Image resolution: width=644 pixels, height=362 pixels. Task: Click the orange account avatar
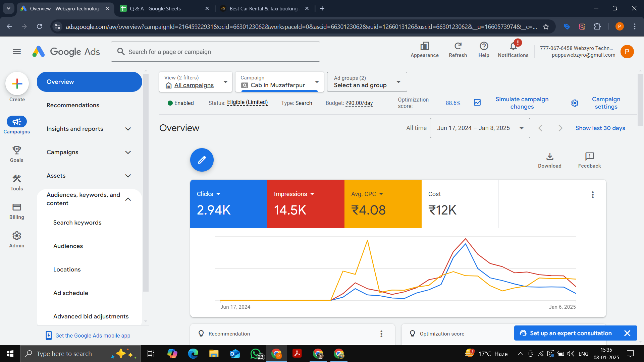pyautogui.click(x=627, y=52)
